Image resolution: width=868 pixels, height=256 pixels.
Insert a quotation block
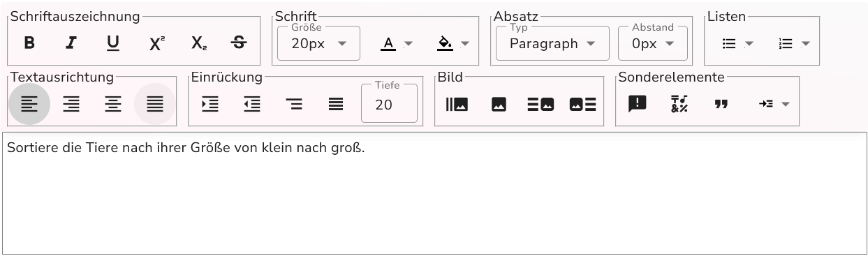pos(721,104)
